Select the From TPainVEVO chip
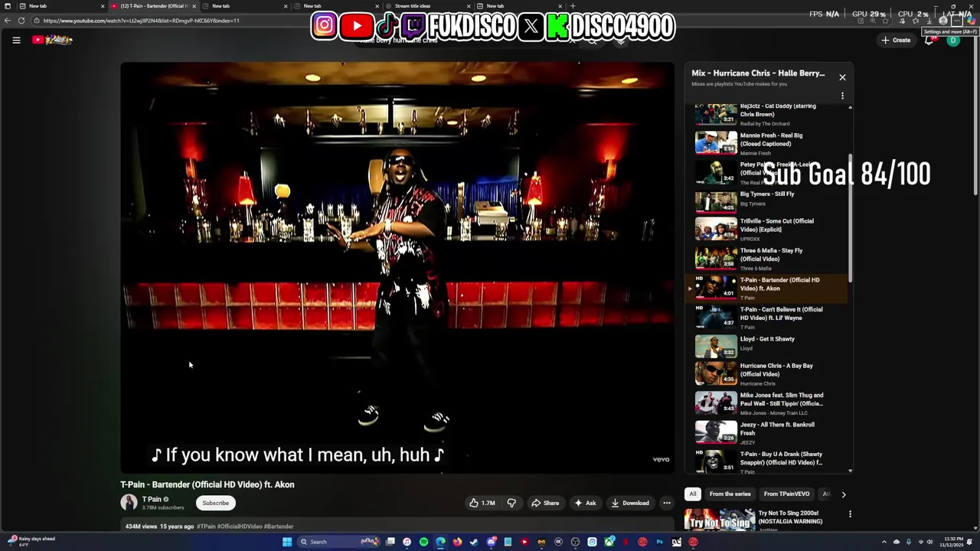Viewport: 980px width, 551px height. pyautogui.click(x=786, y=494)
